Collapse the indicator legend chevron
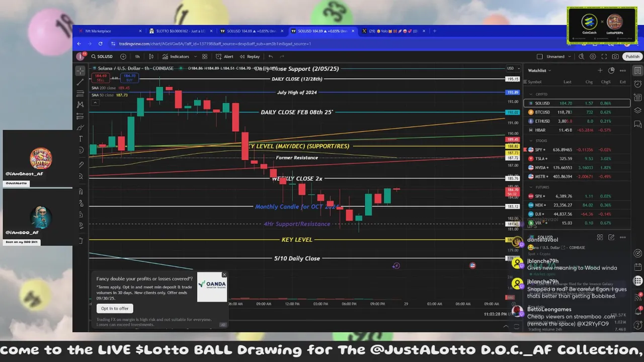This screenshot has height=362, width=644. tap(96, 103)
